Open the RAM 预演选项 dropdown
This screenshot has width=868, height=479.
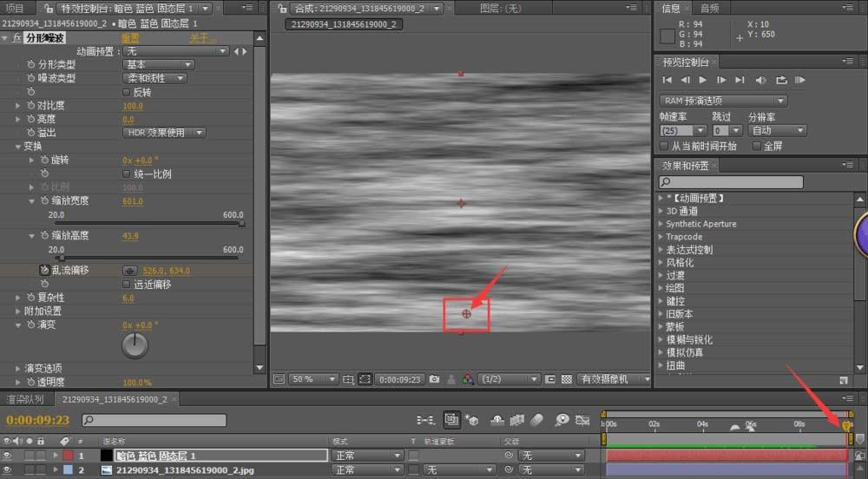[x=723, y=101]
